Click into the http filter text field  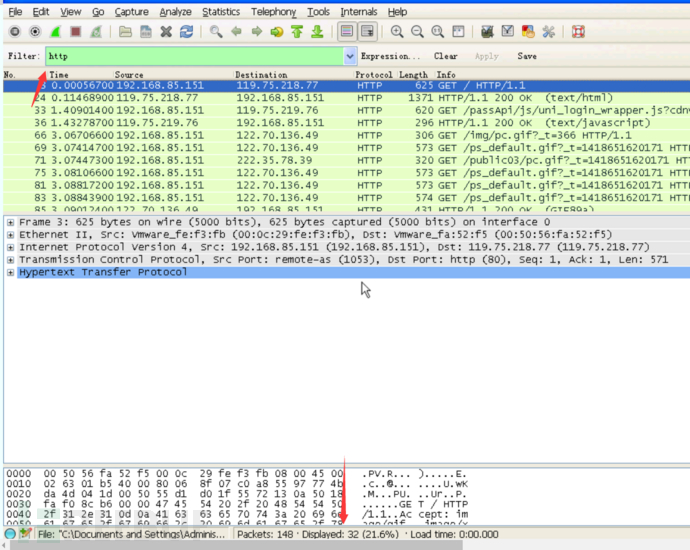coord(190,57)
